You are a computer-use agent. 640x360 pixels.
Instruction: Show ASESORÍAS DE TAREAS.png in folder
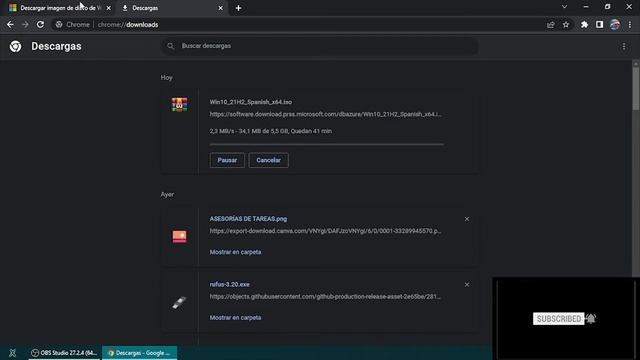click(x=236, y=252)
